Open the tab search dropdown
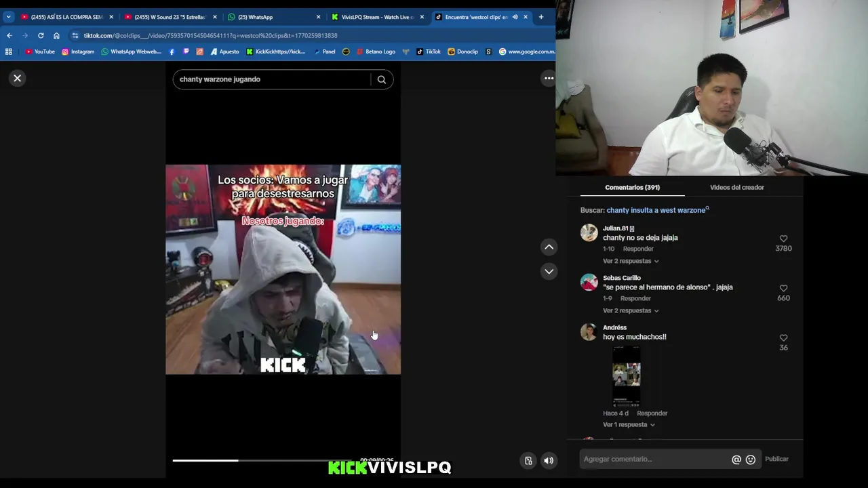 (x=8, y=17)
